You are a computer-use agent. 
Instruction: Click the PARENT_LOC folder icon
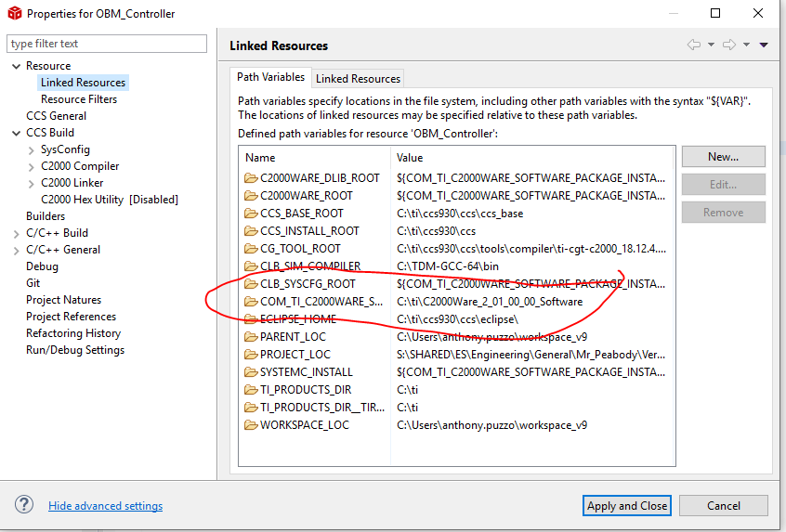click(x=250, y=337)
